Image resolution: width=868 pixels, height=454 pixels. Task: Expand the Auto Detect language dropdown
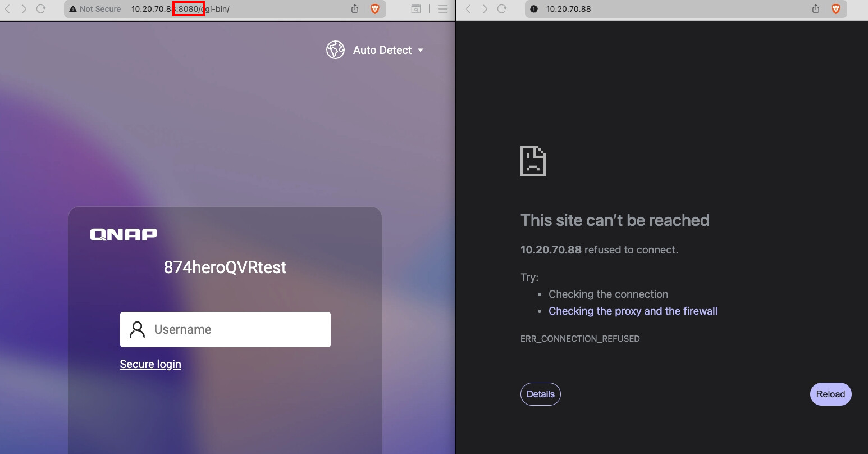[x=420, y=50]
